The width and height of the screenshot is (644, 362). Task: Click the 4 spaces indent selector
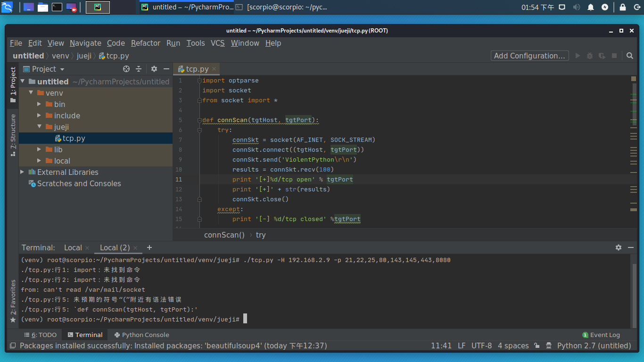coord(513,346)
